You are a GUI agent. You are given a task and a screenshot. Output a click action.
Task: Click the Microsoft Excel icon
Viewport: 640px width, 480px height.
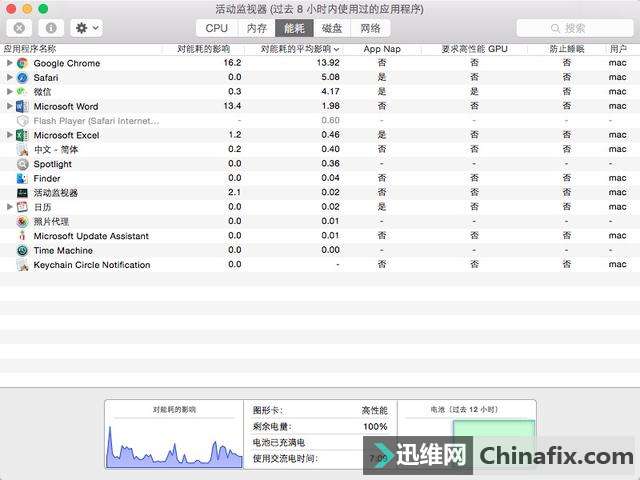22,135
